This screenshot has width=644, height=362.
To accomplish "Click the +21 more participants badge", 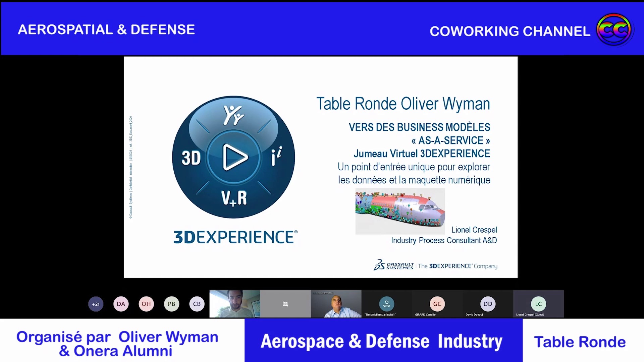I will click(96, 304).
